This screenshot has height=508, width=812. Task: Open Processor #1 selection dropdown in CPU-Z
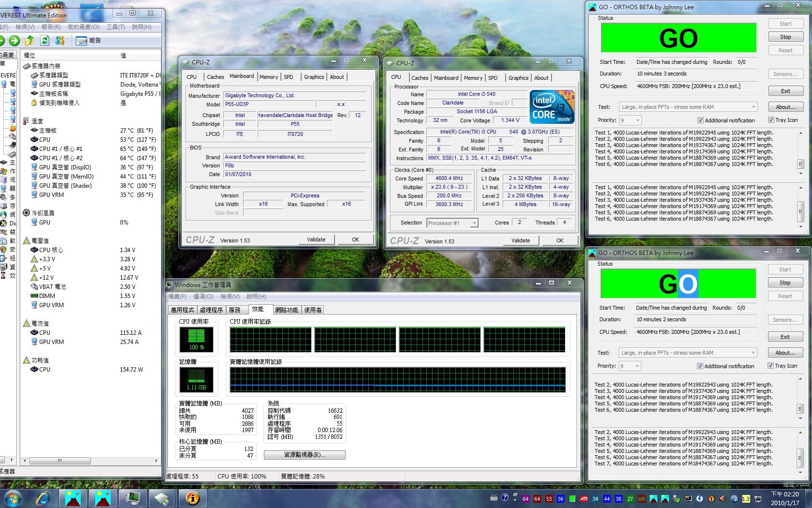[452, 223]
